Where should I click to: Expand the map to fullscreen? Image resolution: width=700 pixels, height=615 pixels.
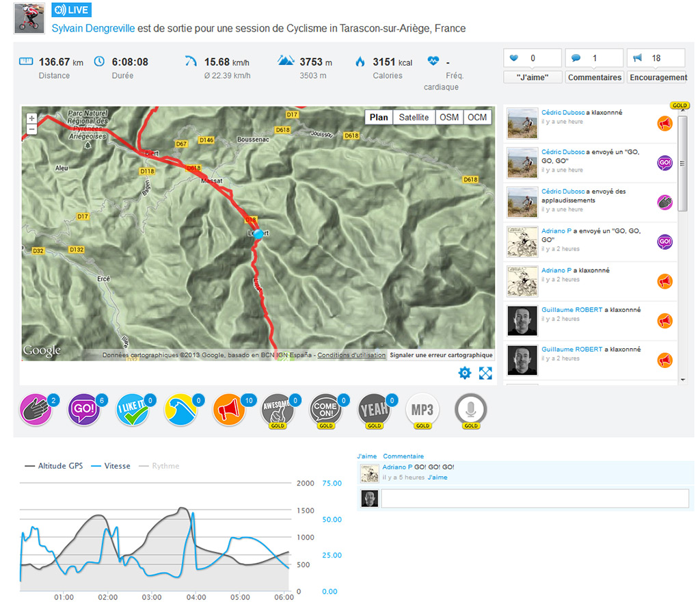coord(485,373)
